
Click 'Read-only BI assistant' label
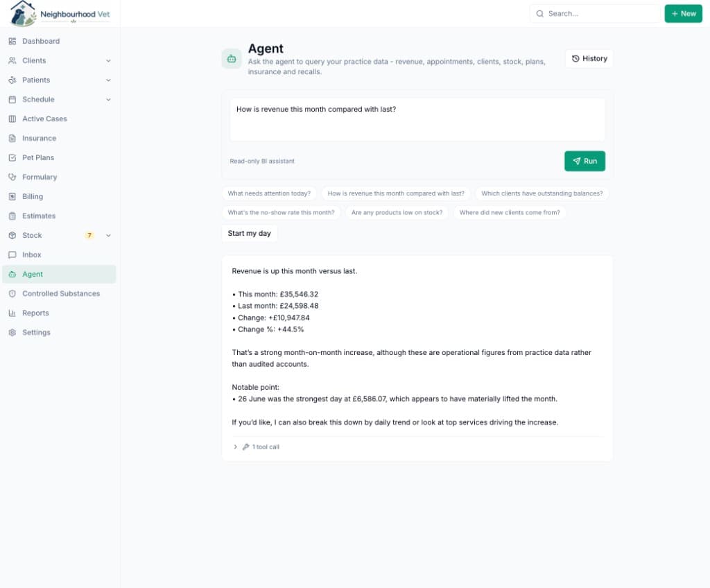point(262,162)
